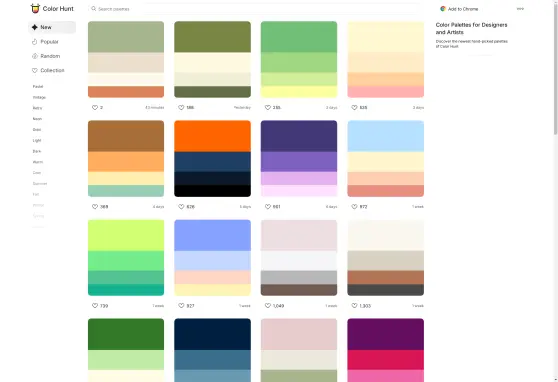558x382 pixels.
Task: Pick the dark green top stripe in bottom row
Action: pos(126,334)
